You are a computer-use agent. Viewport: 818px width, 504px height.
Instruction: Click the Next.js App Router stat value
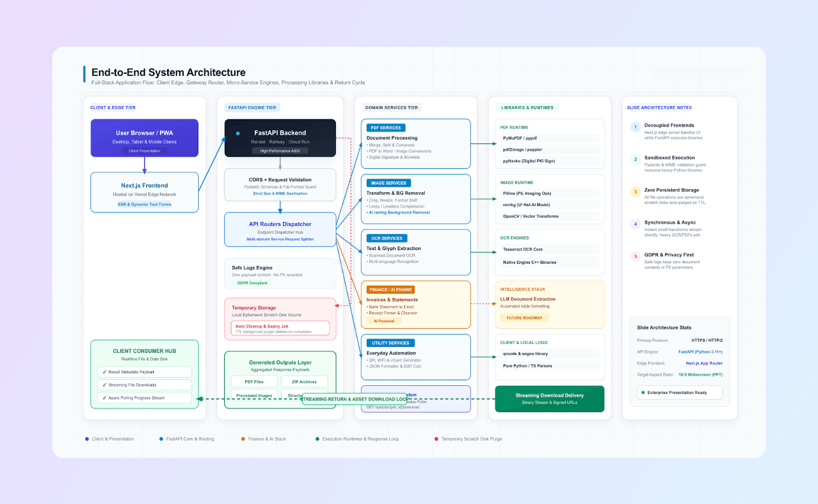(704, 363)
